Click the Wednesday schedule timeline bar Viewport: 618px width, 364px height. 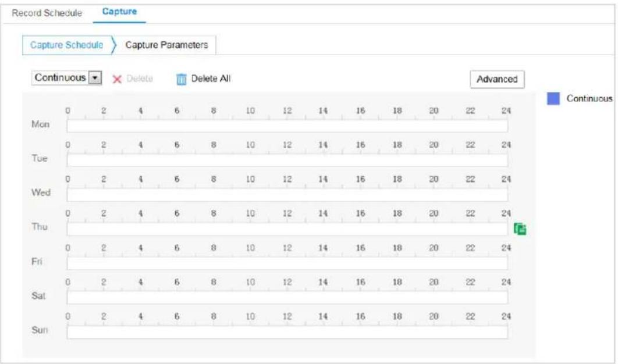click(287, 195)
